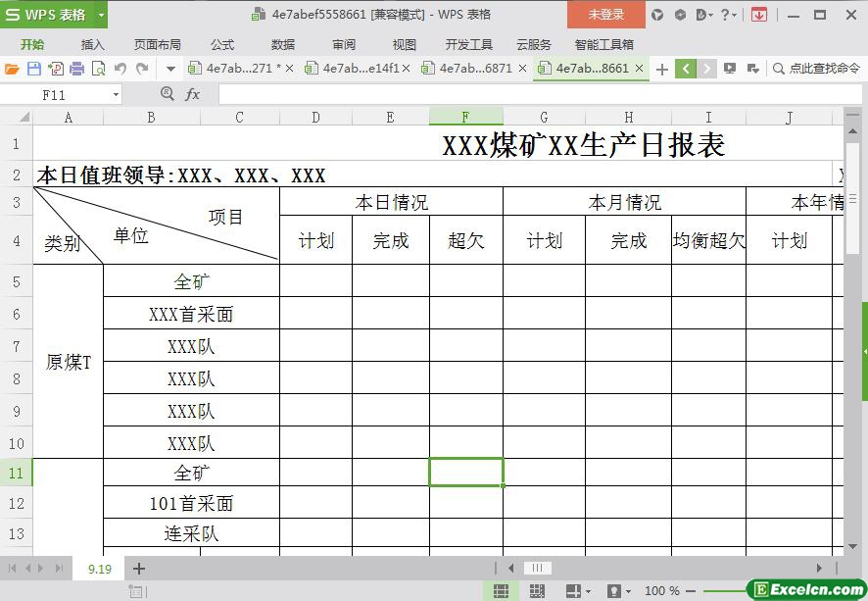The width and height of the screenshot is (868, 601).
Task: Open print preview icon
Action: [x=99, y=69]
